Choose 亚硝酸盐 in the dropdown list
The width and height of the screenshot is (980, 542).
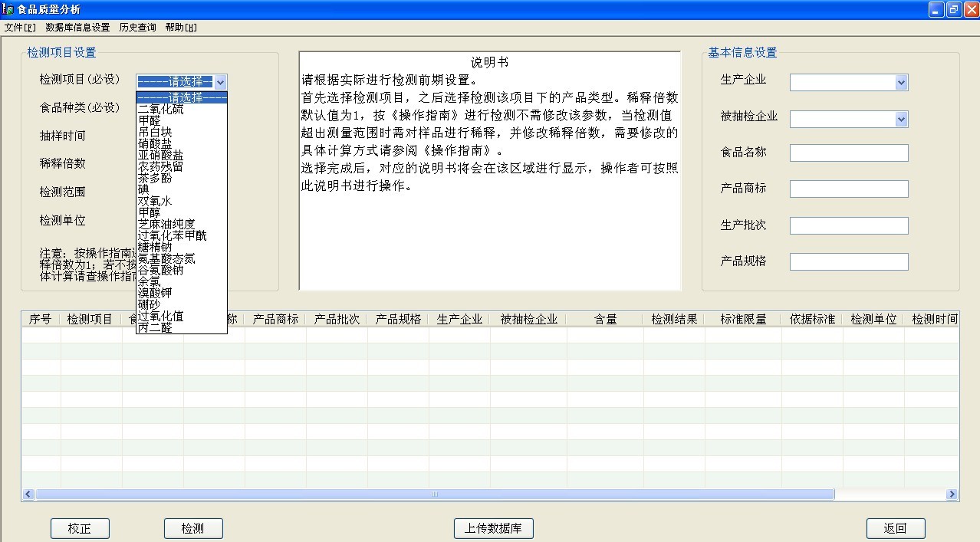(x=161, y=155)
